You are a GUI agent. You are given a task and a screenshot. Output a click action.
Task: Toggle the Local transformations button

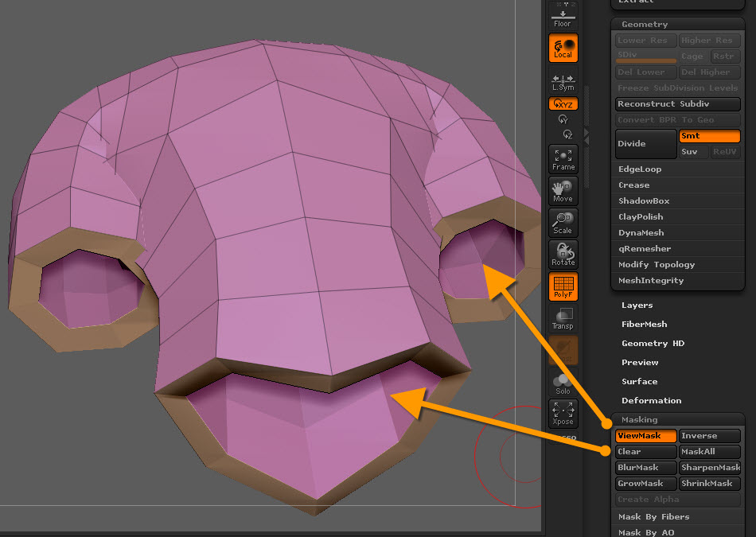[x=563, y=48]
